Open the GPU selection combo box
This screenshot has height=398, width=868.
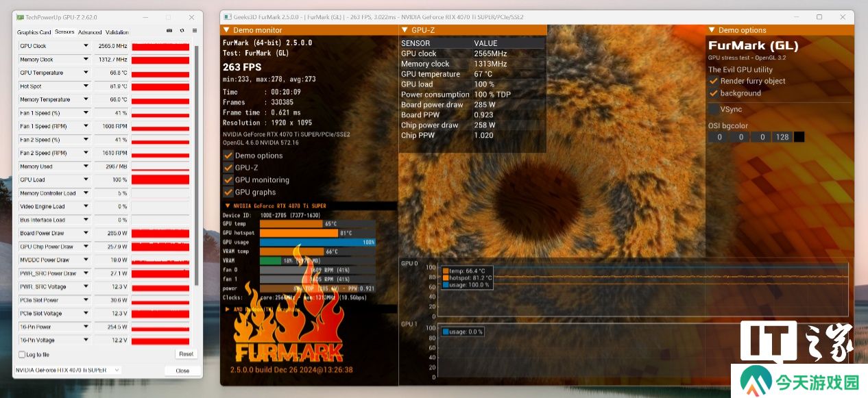[x=68, y=371]
